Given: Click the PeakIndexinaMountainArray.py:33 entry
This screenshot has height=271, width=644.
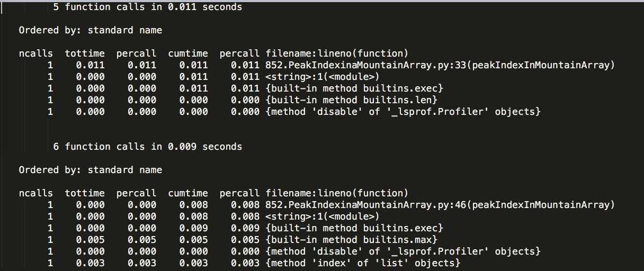Looking at the screenshot, I should 440,65.
